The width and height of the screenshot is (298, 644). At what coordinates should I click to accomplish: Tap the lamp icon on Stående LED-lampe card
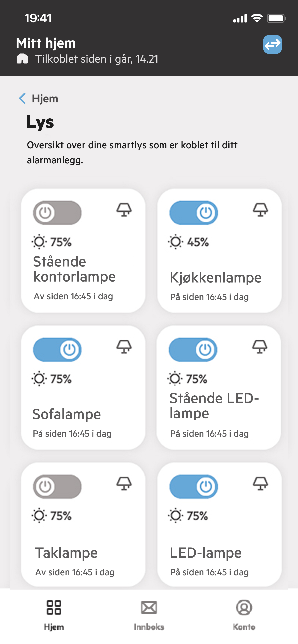pos(259,346)
